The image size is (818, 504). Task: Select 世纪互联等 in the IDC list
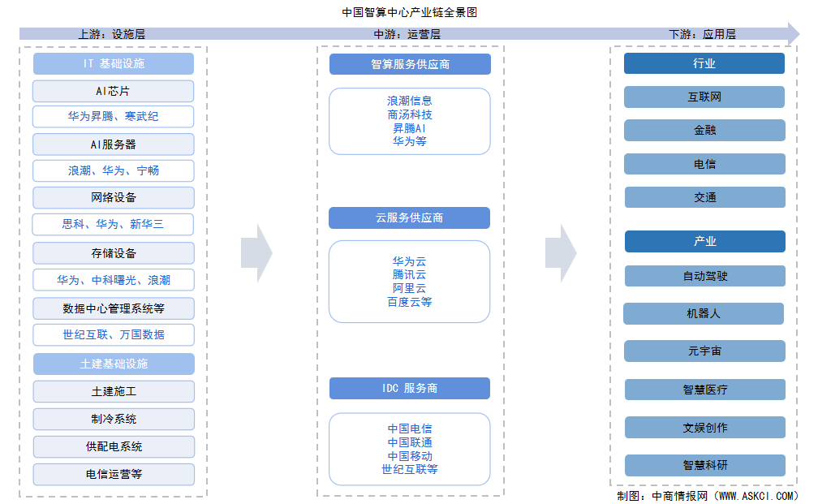click(410, 470)
